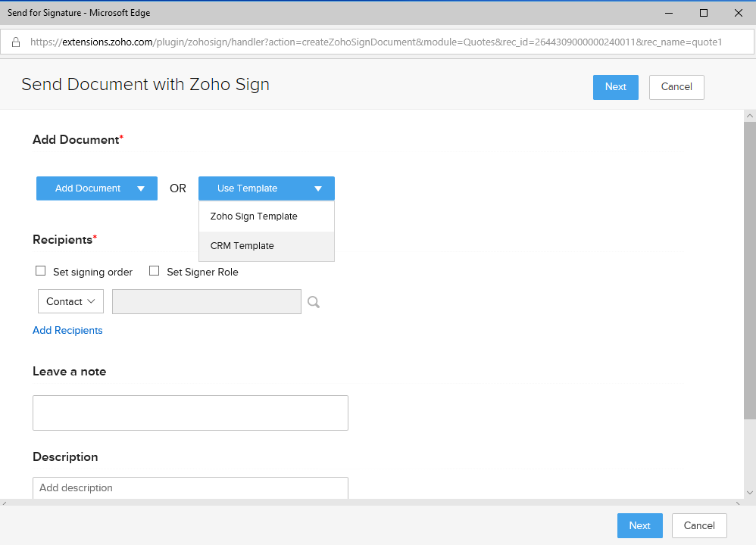Close the Send for Signature window
The width and height of the screenshot is (756, 545).
[x=738, y=13]
